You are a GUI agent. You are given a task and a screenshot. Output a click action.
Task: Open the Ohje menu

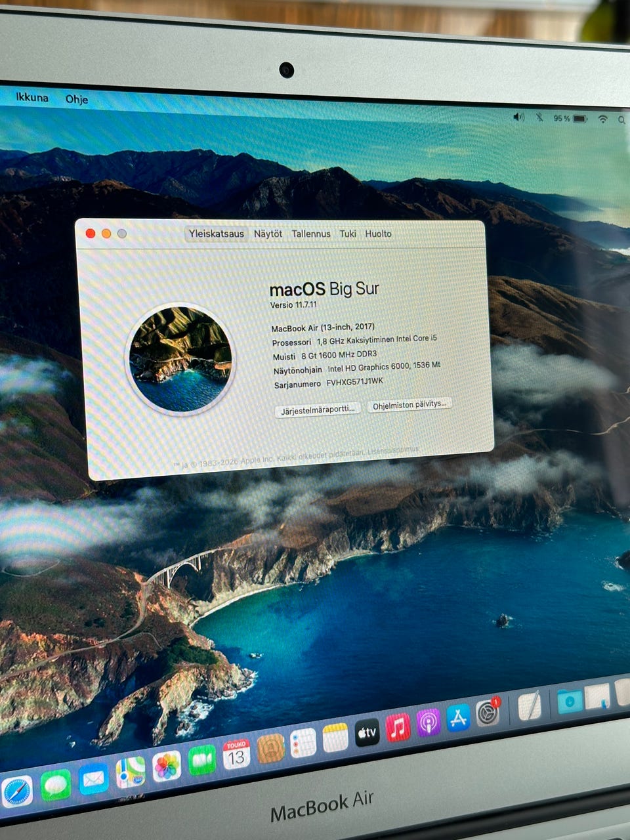point(76,99)
